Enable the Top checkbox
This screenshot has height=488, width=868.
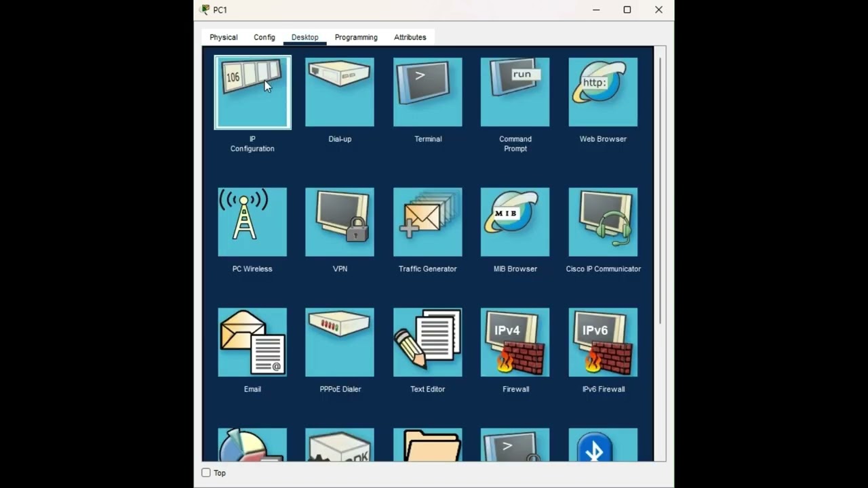[206, 472]
